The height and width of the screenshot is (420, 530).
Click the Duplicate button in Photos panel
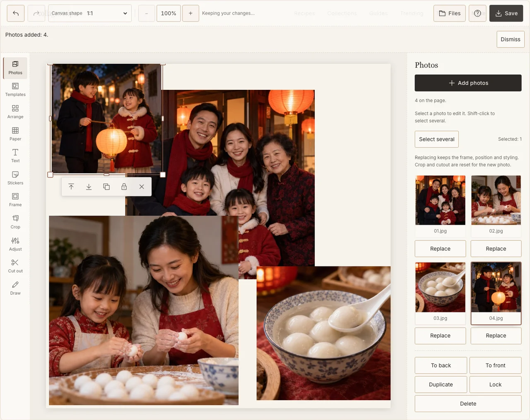click(441, 384)
